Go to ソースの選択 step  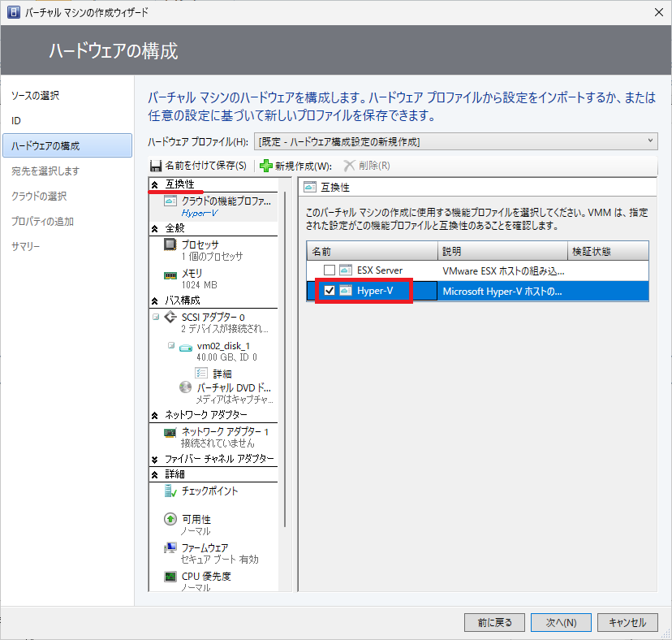35,96
